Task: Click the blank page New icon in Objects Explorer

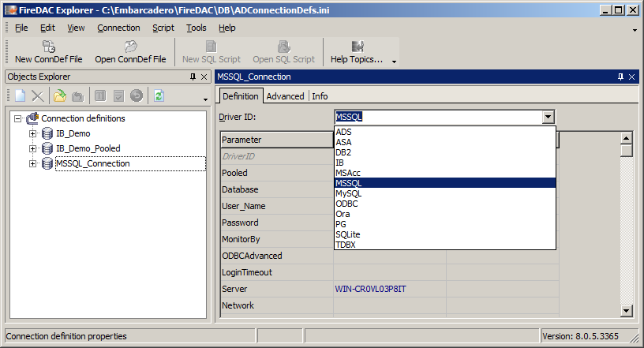Action: (x=21, y=96)
